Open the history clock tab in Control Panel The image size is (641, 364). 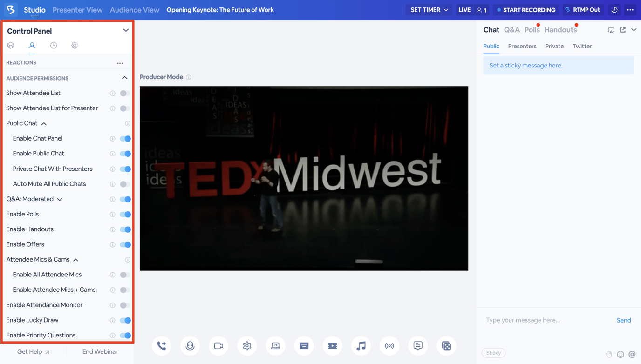click(x=54, y=46)
